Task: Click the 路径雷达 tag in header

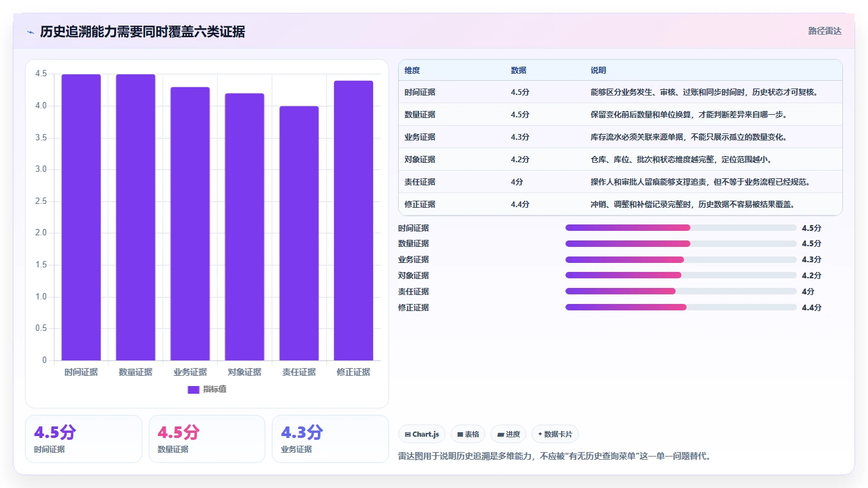Action: [824, 31]
